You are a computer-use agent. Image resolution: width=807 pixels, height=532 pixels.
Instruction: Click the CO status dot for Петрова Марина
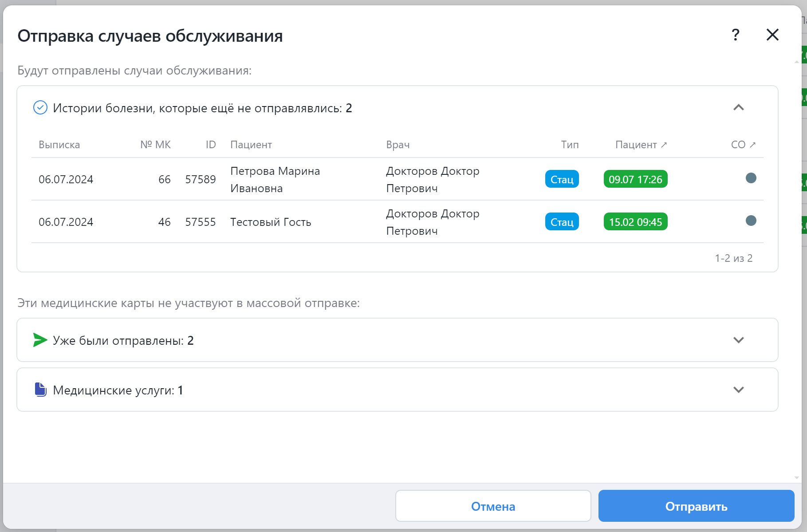click(751, 178)
